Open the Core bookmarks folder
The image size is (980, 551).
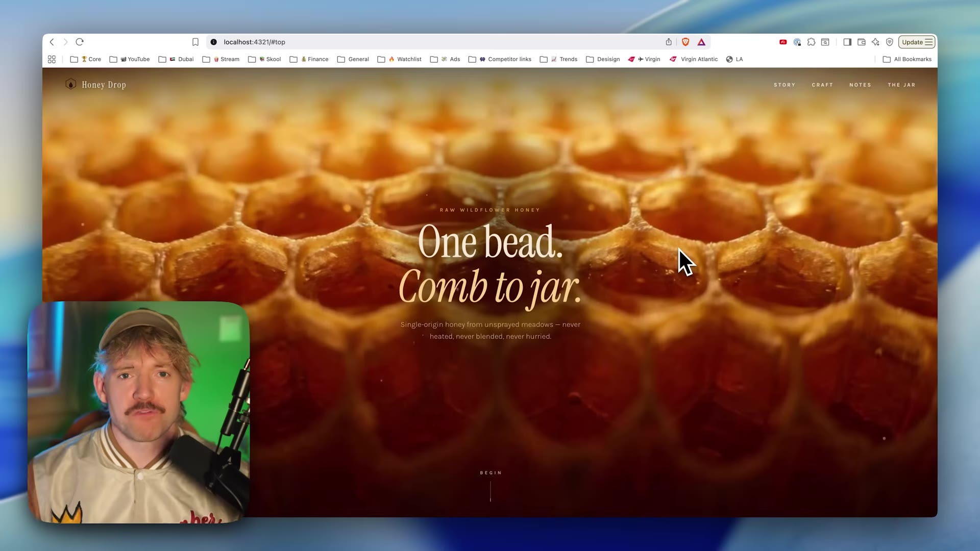point(86,59)
